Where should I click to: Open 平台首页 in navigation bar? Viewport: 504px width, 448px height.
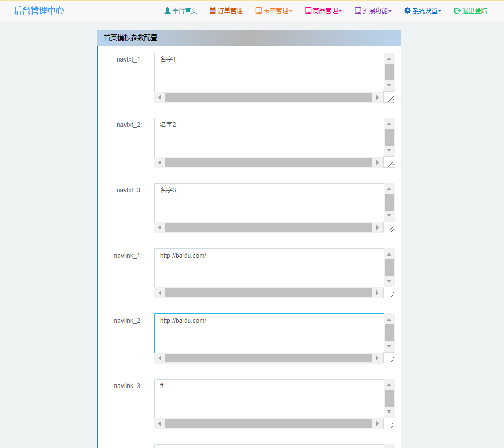pos(181,10)
